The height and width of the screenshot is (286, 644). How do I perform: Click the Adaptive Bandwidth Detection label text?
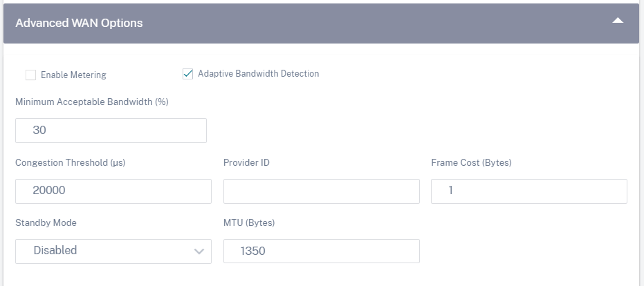tap(258, 74)
